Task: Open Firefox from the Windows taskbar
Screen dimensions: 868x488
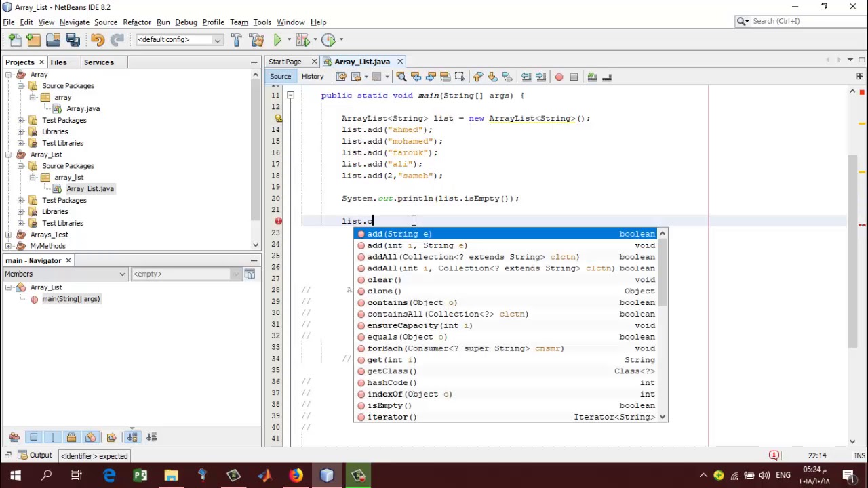Action: (x=296, y=475)
